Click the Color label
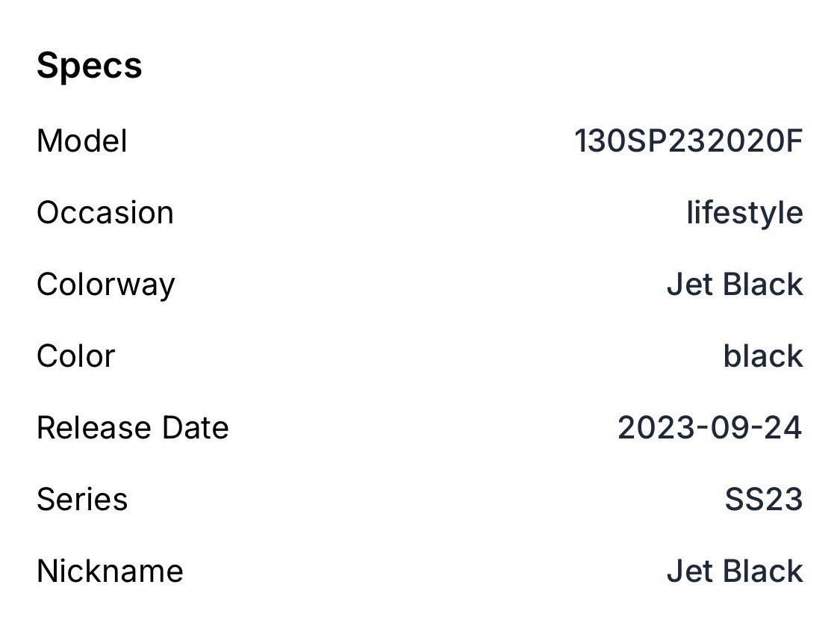 click(75, 356)
